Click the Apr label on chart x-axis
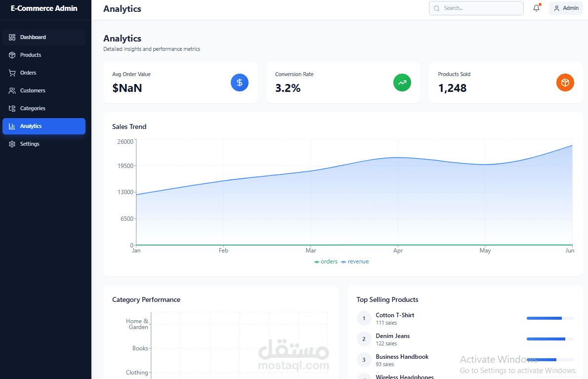Image resolution: width=588 pixels, height=379 pixels. pos(398,251)
